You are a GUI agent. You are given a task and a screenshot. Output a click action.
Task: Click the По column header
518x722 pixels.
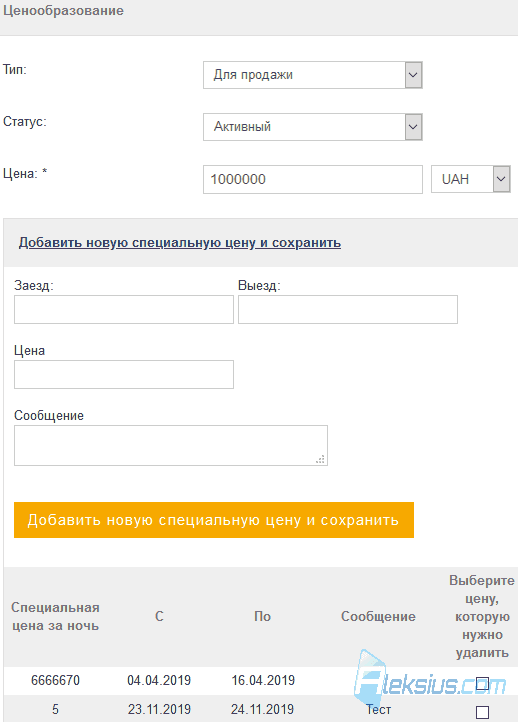(262, 617)
